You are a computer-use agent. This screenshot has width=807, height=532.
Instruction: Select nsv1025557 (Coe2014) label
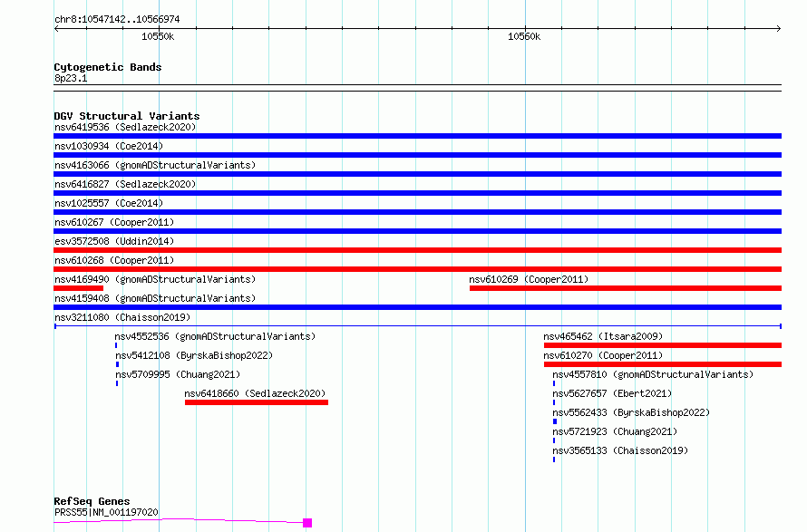(x=109, y=203)
